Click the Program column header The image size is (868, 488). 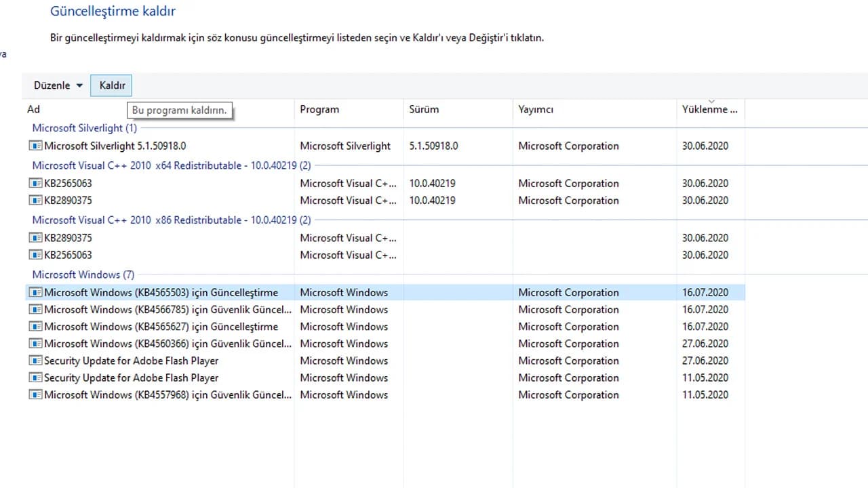tap(319, 109)
